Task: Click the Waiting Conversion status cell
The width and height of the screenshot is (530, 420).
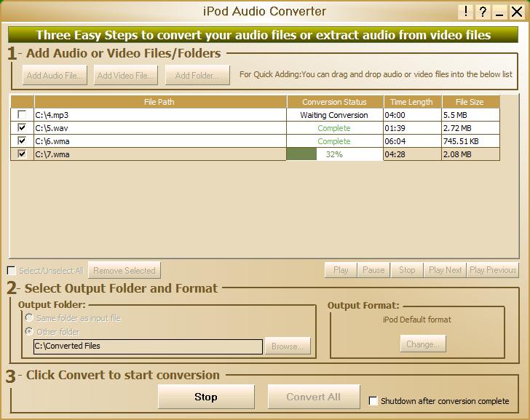Action: [335, 115]
